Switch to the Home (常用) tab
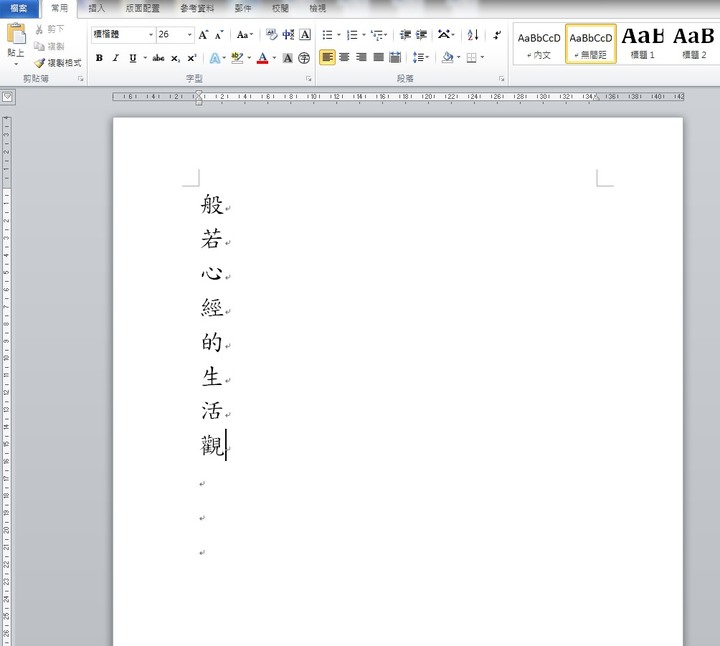 (x=59, y=8)
